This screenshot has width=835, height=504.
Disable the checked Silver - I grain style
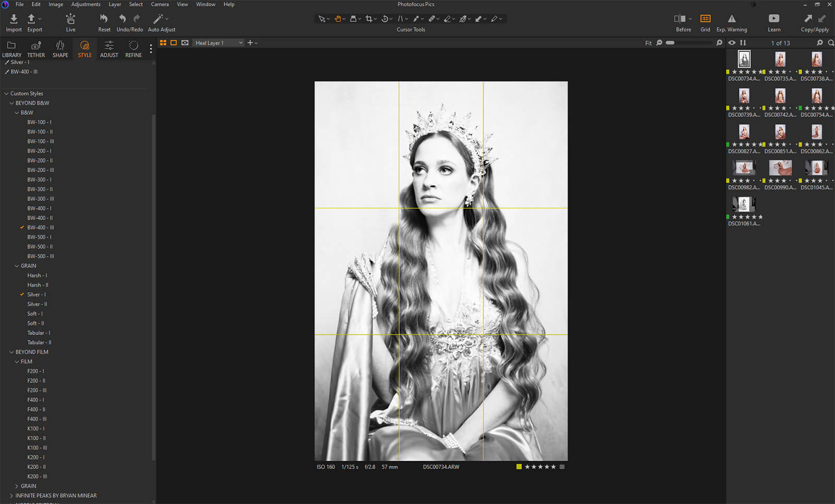coord(37,295)
